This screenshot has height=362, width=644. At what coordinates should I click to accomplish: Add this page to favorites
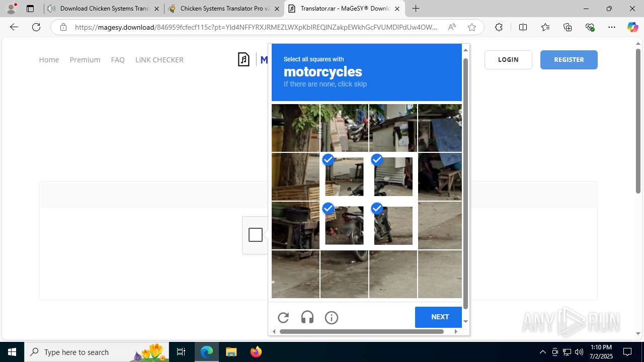[x=471, y=27]
